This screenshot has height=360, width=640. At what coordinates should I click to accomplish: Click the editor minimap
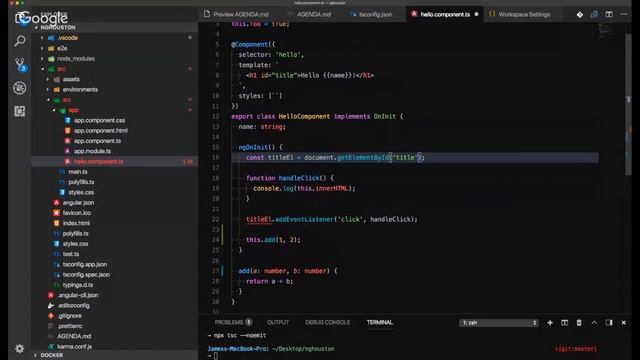(606, 31)
